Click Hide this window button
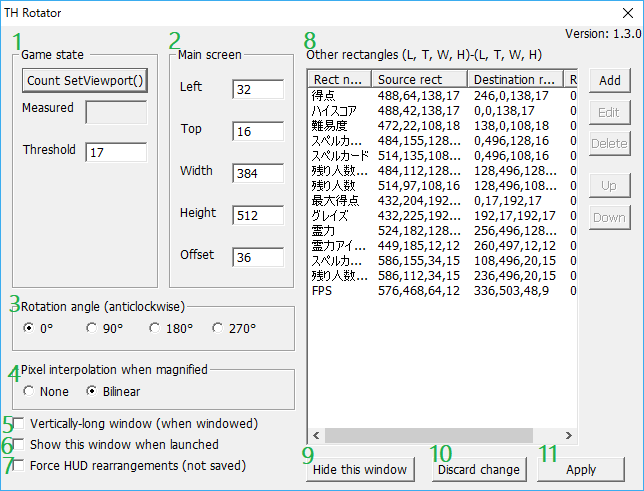This screenshot has width=644, height=491. coord(360,469)
